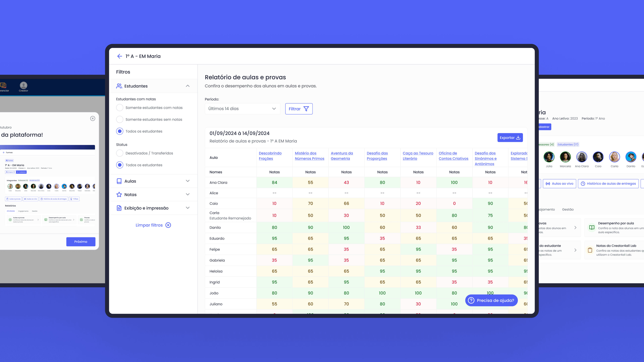Click the Estudantes people icon in filters
The width and height of the screenshot is (644, 362).
click(119, 86)
